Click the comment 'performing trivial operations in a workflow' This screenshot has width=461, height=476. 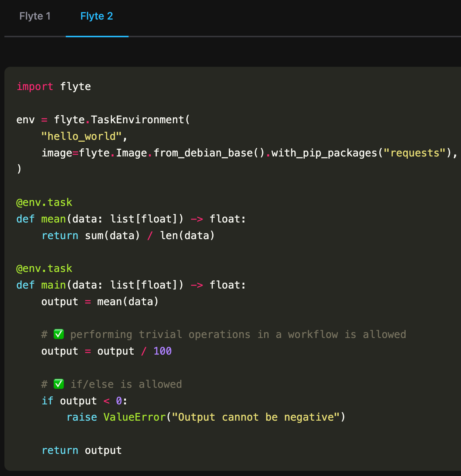(x=204, y=334)
